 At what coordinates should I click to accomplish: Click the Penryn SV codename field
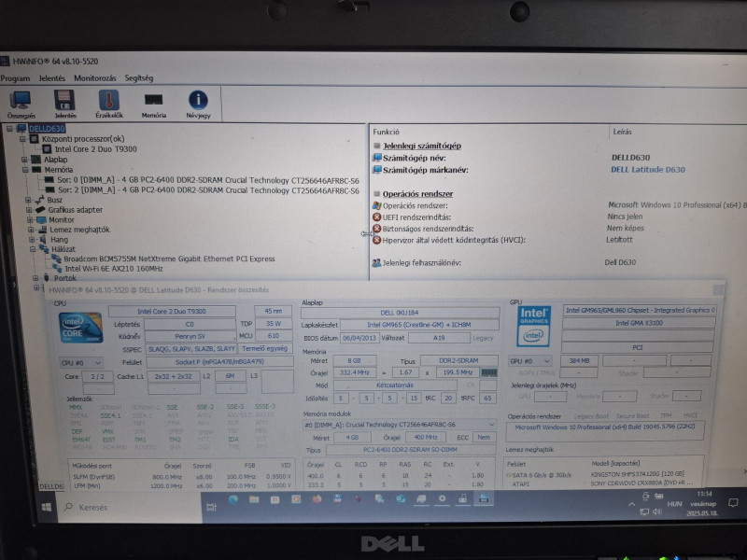(x=190, y=336)
